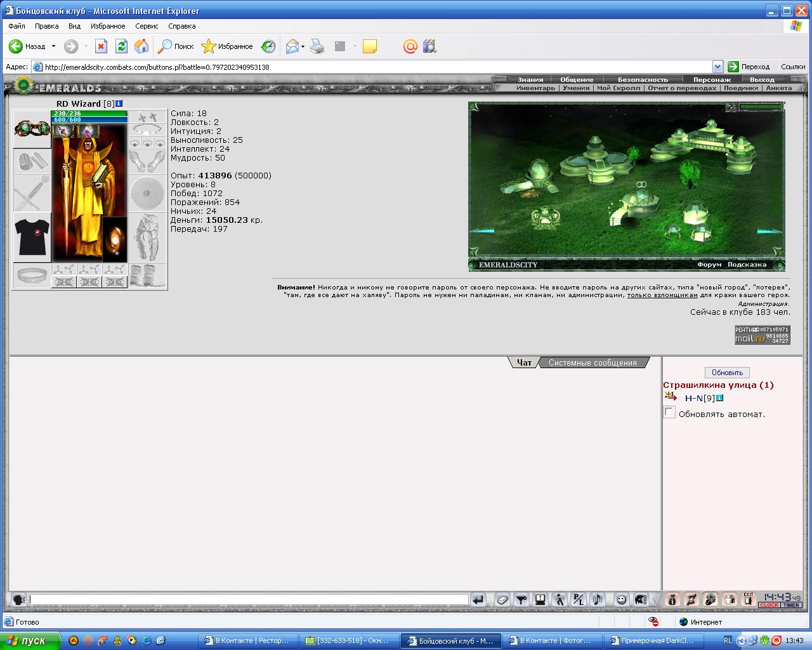Open the Форум link under city map
Image resolution: width=812 pixels, height=650 pixels.
click(x=709, y=265)
